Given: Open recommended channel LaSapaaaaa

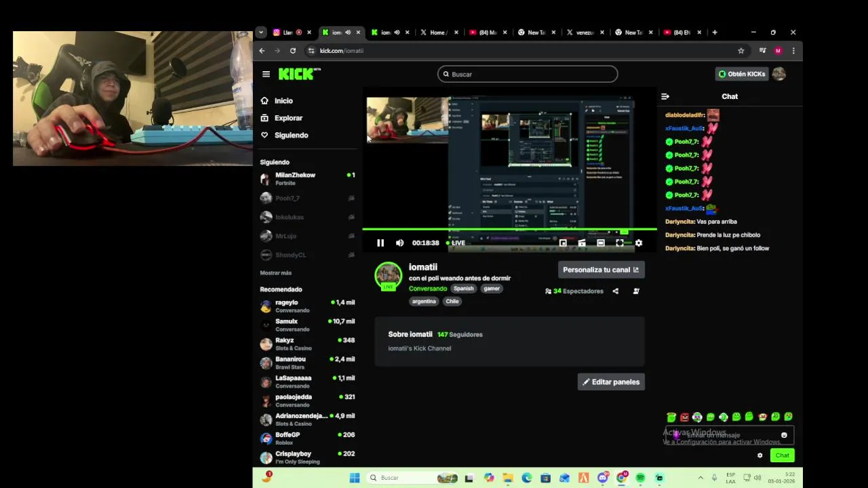Looking at the screenshot, I should point(308,382).
